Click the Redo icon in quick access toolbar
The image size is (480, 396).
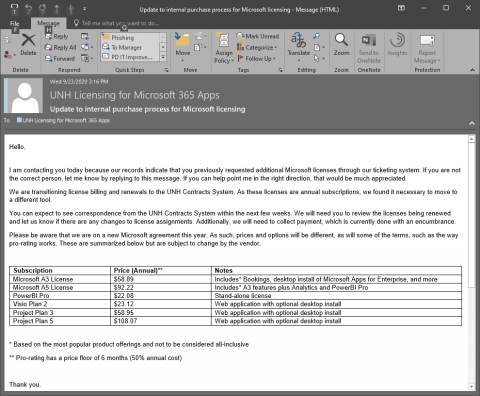(42, 9)
